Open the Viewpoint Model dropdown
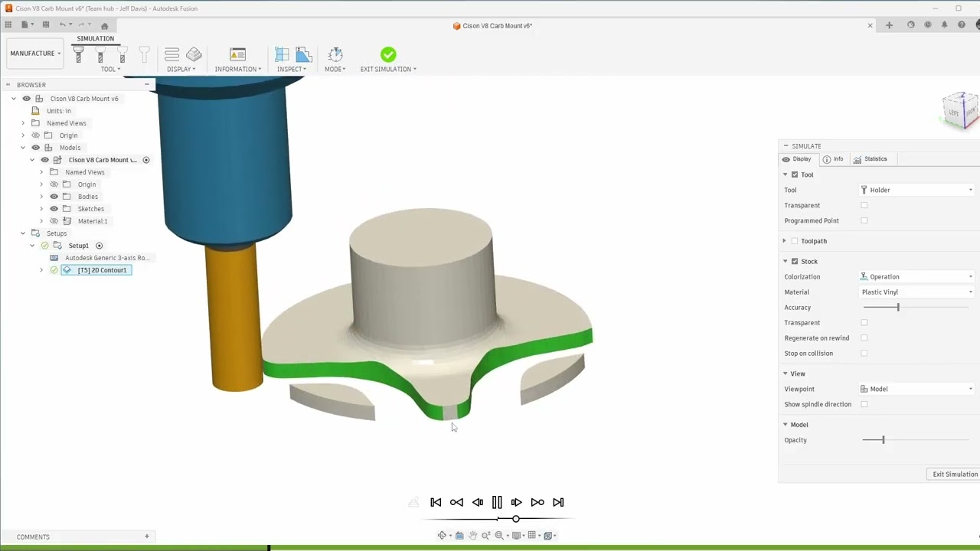The height and width of the screenshot is (551, 980). [917, 389]
